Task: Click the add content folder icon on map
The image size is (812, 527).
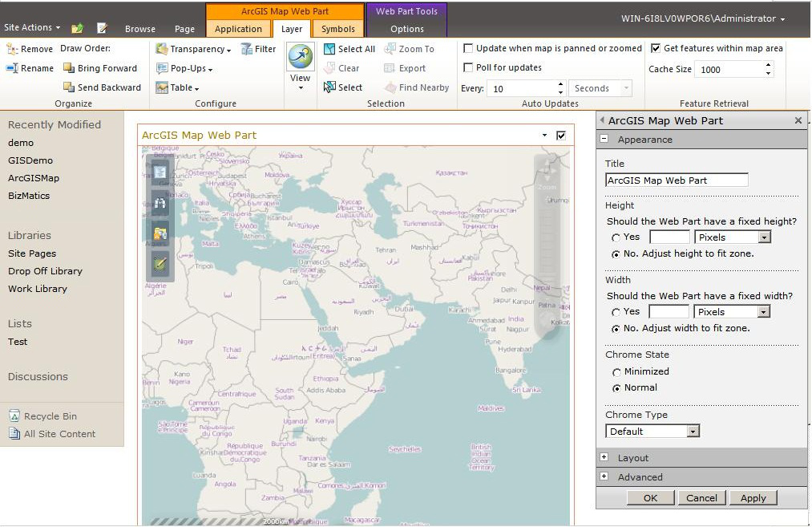Action: [160, 233]
